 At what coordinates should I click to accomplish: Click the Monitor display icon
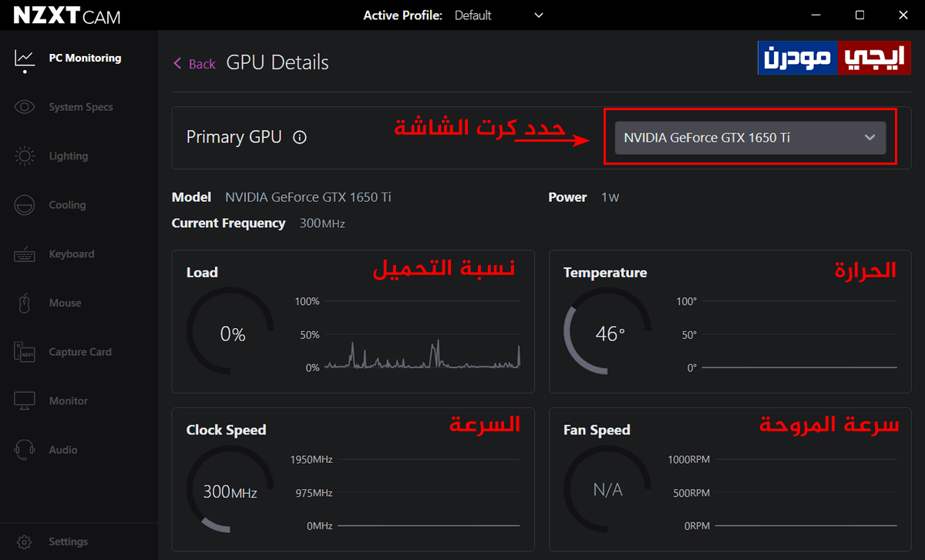tap(25, 401)
